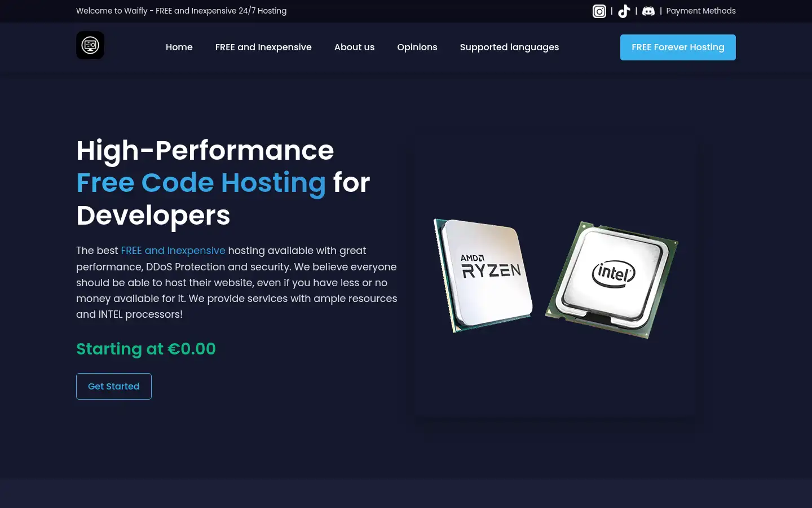Open the Opinions menu item
Image resolution: width=812 pixels, height=508 pixels.
click(417, 47)
